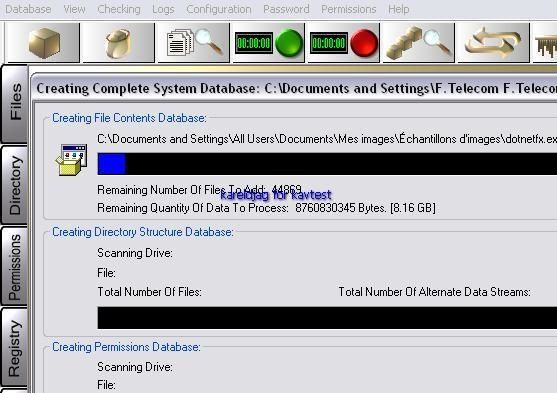Click 'Remaining Quantity Of Data To Process' line
The image size is (557, 393).
pyautogui.click(x=266, y=208)
